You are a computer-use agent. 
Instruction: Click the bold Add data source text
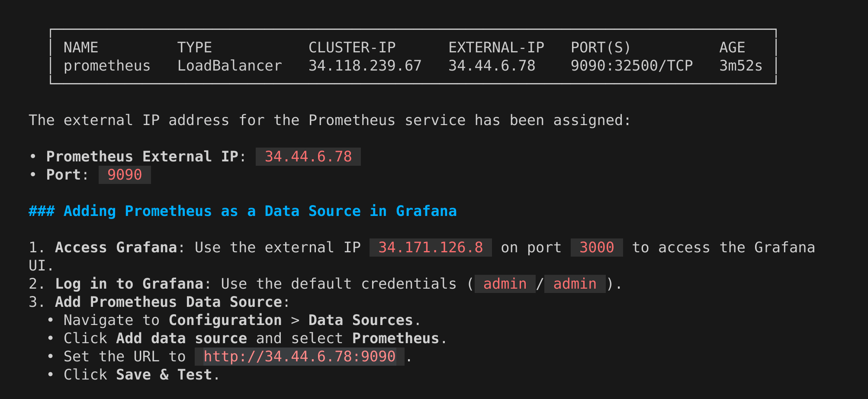click(x=181, y=338)
